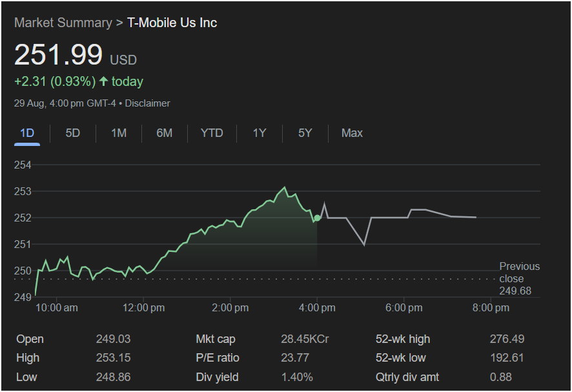Click the Mkt cap value 28.45KCr
The height and width of the screenshot is (392, 572).
(x=305, y=339)
